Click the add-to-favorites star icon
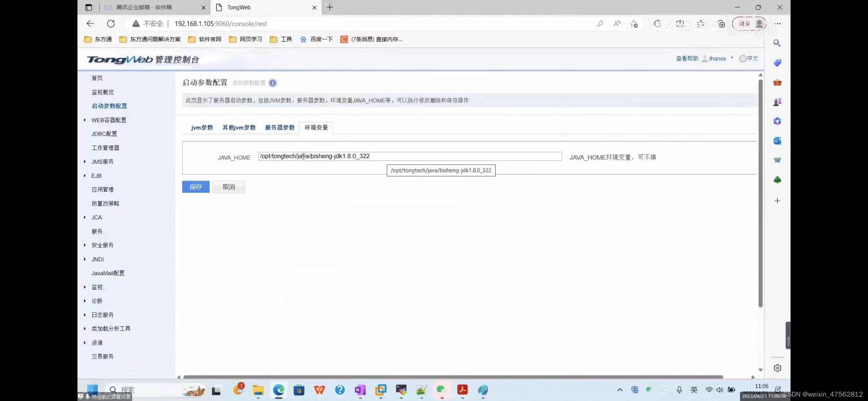The width and height of the screenshot is (868, 401). (634, 24)
